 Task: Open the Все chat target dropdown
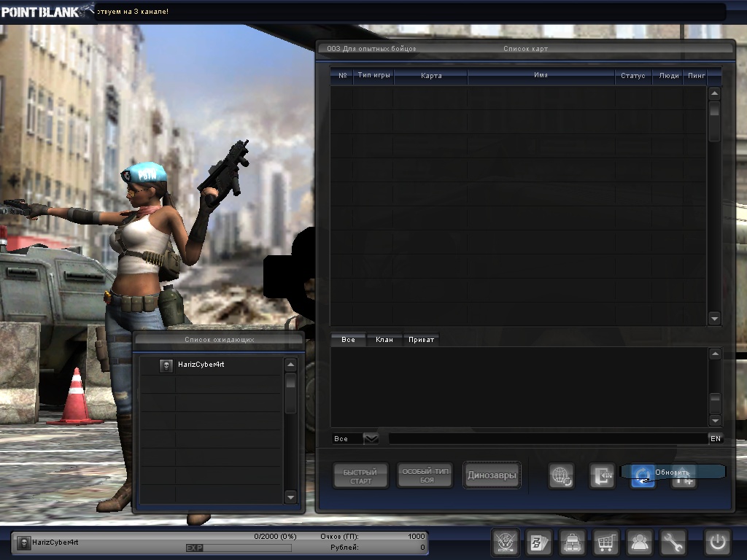click(371, 438)
